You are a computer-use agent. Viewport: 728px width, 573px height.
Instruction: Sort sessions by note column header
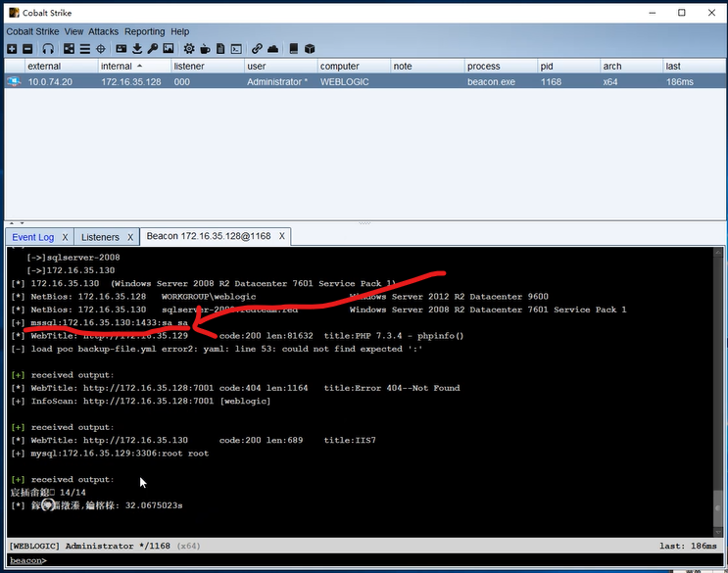pyautogui.click(x=427, y=66)
